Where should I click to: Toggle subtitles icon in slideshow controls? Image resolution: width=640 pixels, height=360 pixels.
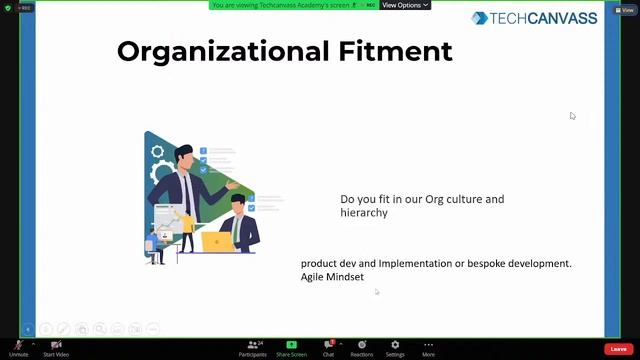(117, 329)
